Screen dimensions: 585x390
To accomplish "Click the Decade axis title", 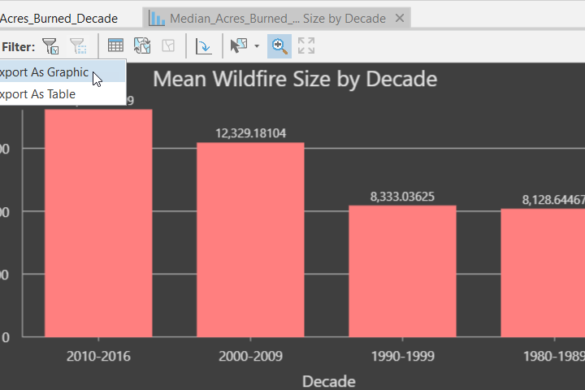I will click(x=329, y=382).
